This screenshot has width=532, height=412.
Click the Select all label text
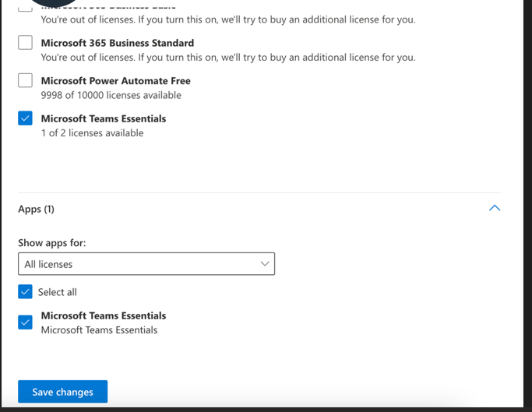coord(58,292)
